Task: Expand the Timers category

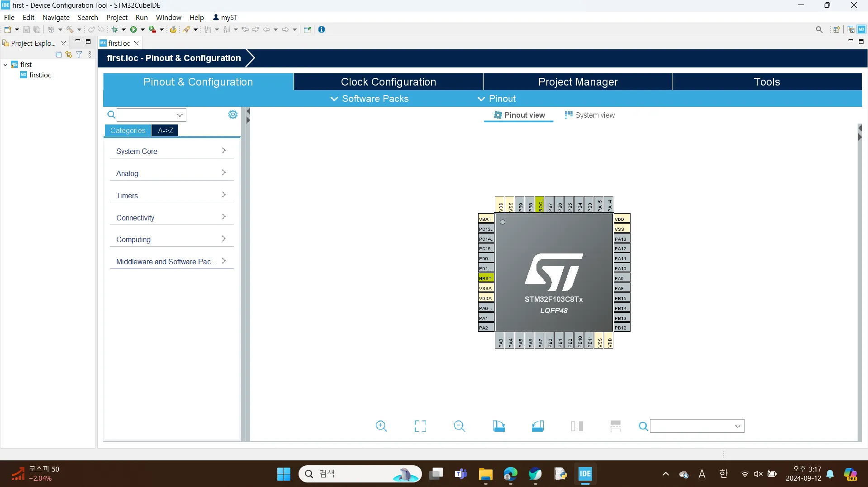Action: point(171,196)
